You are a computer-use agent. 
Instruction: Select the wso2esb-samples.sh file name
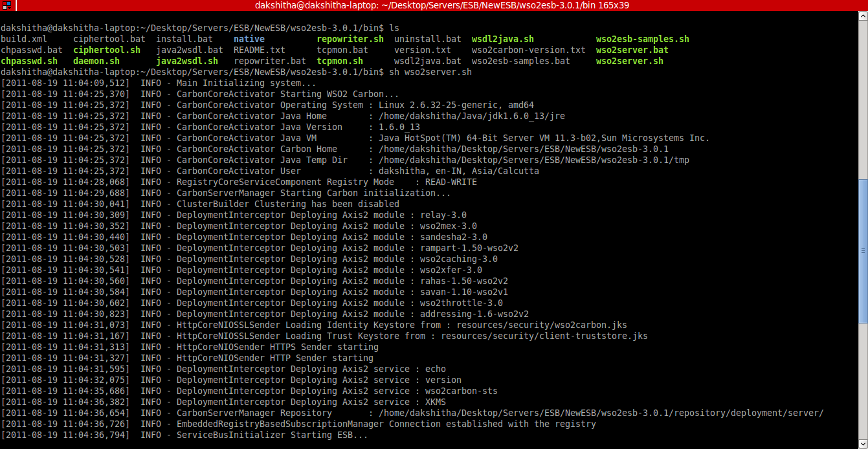[642, 39]
